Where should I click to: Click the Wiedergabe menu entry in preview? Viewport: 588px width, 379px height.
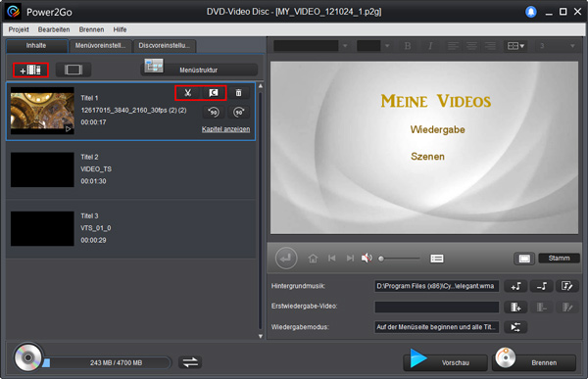438,129
